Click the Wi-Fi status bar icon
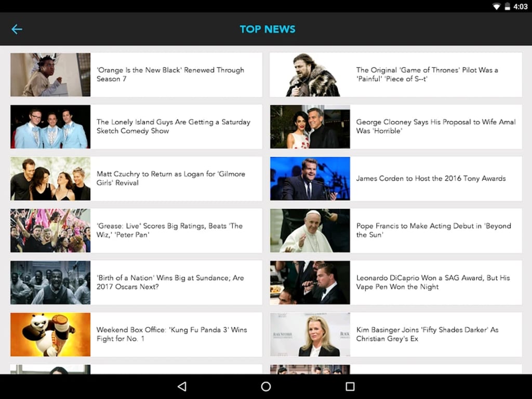This screenshot has width=532, height=399. [x=496, y=7]
